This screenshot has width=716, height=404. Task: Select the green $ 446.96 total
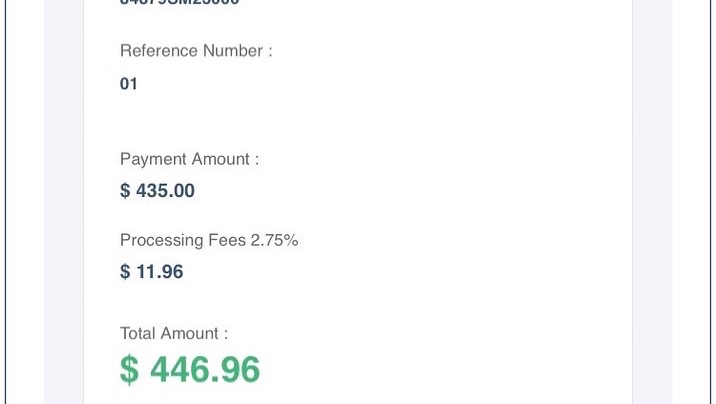pyautogui.click(x=190, y=369)
